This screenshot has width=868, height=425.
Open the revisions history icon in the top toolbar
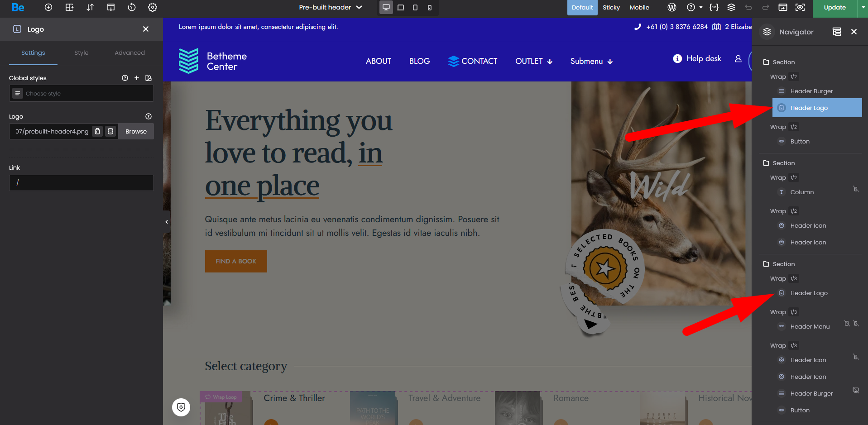(x=132, y=7)
